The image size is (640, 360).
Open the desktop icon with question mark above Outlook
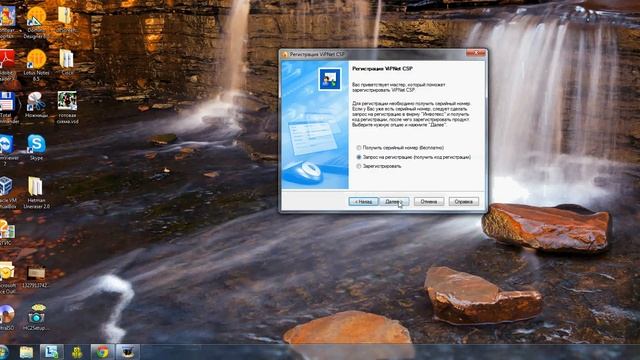click(x=7, y=232)
